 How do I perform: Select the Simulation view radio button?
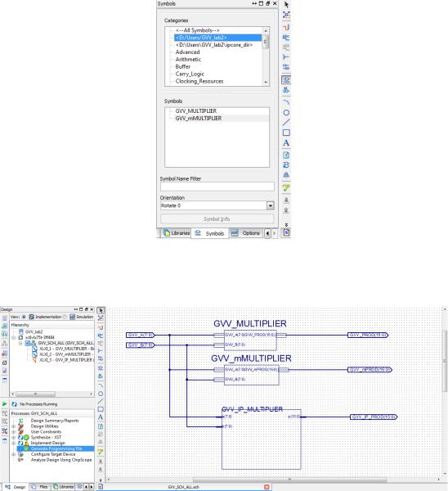click(x=65, y=317)
